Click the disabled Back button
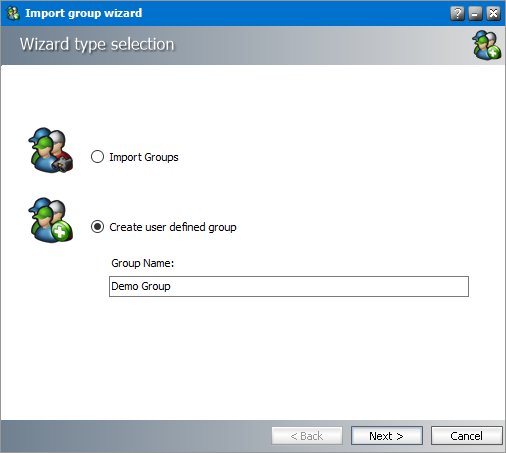The height and width of the screenshot is (453, 506). [x=307, y=436]
